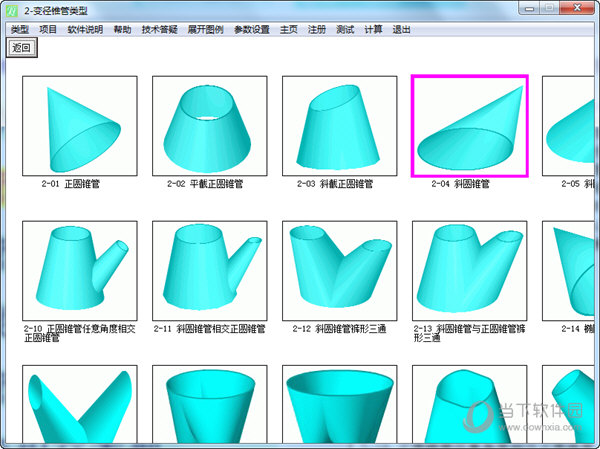Click the 测试 menu item
Screen dimensions: 600x449
tap(345, 29)
